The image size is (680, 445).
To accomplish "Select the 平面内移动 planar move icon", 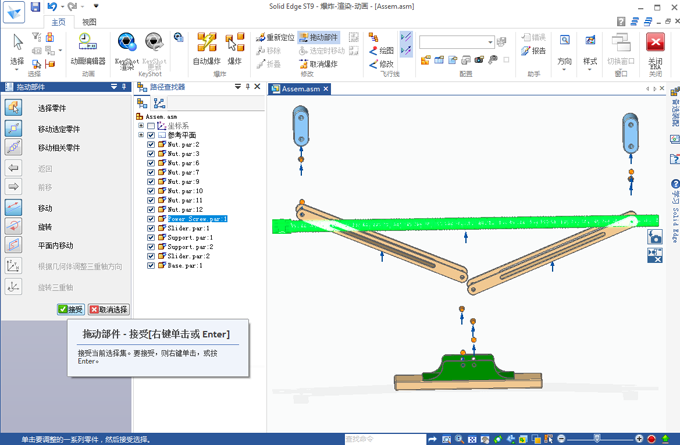I will coord(14,245).
